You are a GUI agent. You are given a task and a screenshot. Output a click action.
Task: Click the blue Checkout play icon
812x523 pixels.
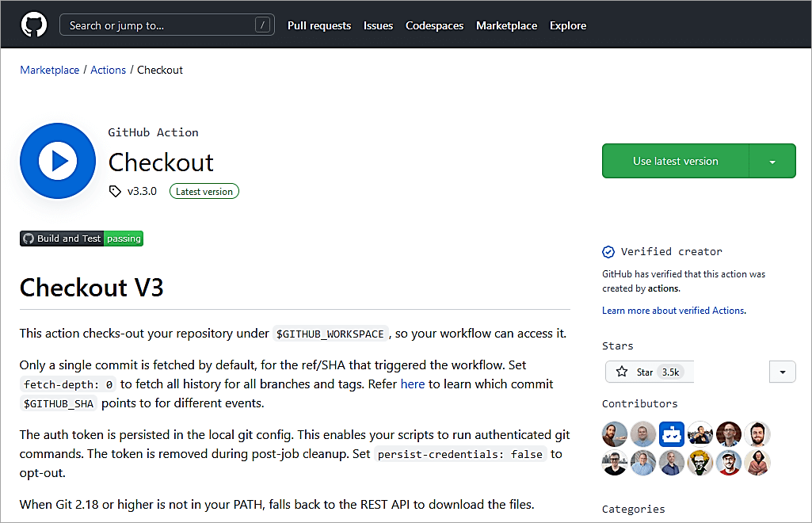pyautogui.click(x=58, y=161)
